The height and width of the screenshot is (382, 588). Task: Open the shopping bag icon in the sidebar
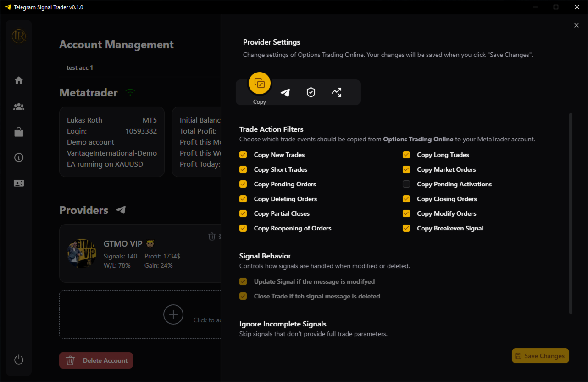click(19, 132)
